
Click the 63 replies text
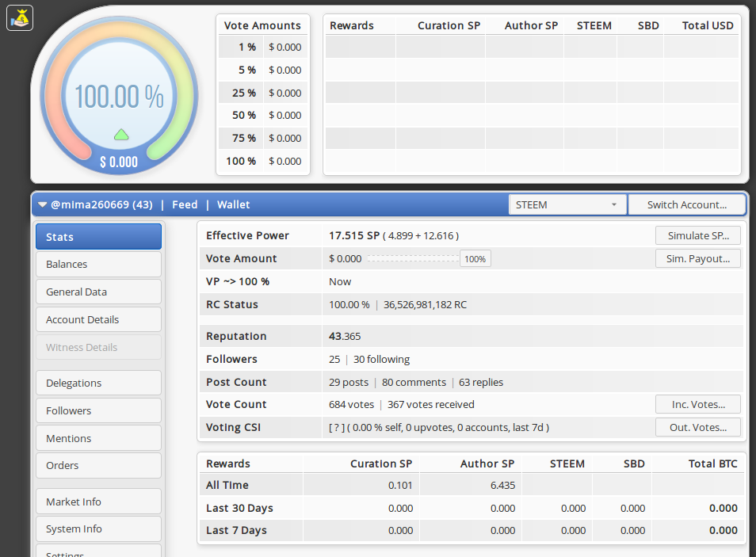pos(481,382)
